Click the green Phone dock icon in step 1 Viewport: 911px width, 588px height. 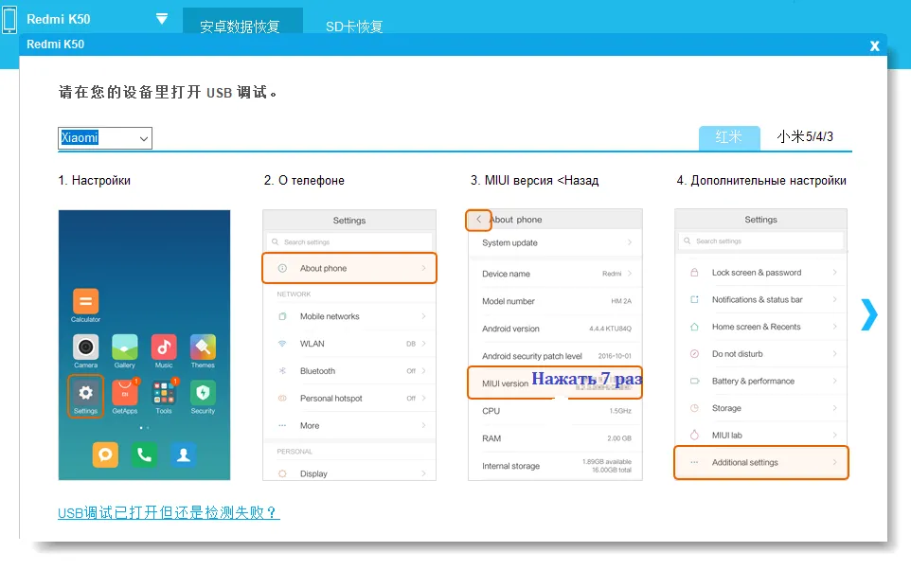pos(144,454)
